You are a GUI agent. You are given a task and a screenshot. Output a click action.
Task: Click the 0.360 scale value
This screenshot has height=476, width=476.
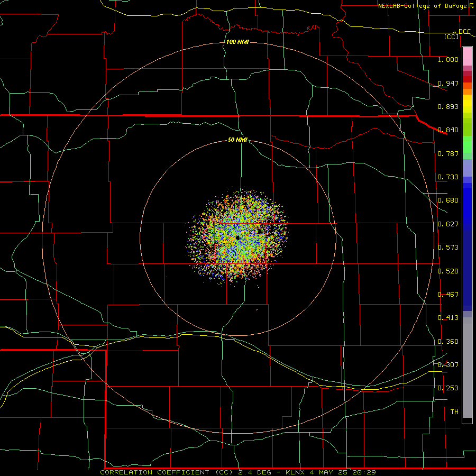coord(448,342)
